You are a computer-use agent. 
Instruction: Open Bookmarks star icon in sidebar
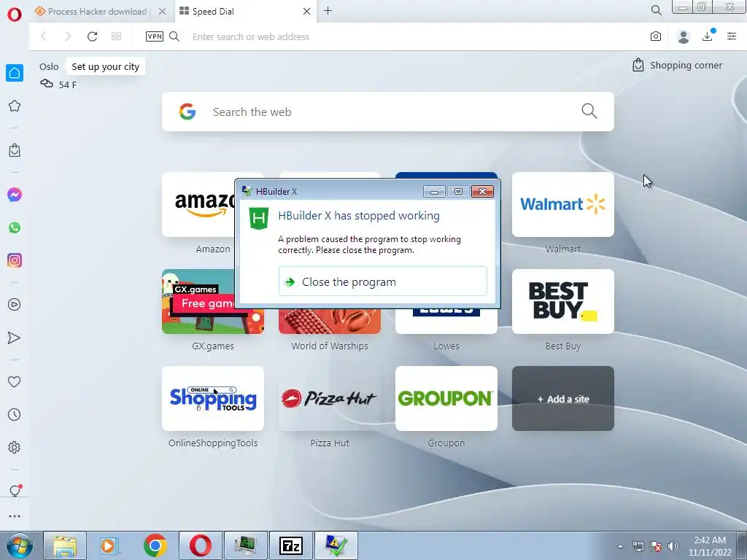15,106
